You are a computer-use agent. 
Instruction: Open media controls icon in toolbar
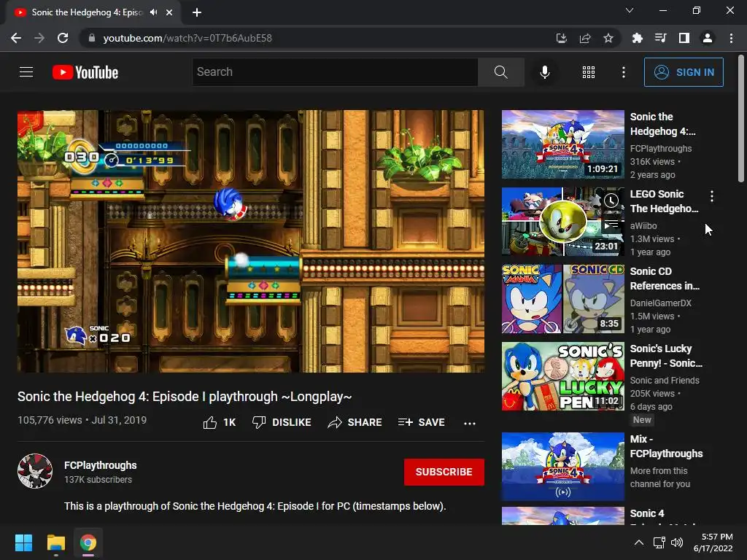pos(660,38)
